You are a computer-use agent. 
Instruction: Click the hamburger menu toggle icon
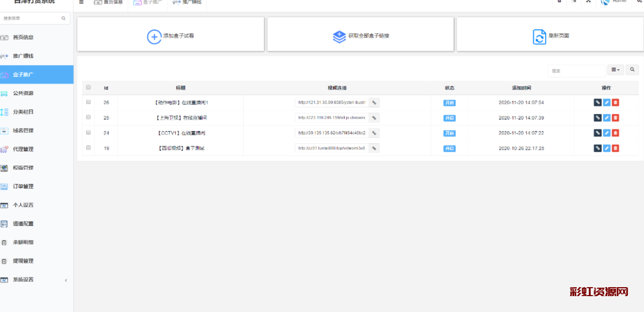click(x=81, y=2)
